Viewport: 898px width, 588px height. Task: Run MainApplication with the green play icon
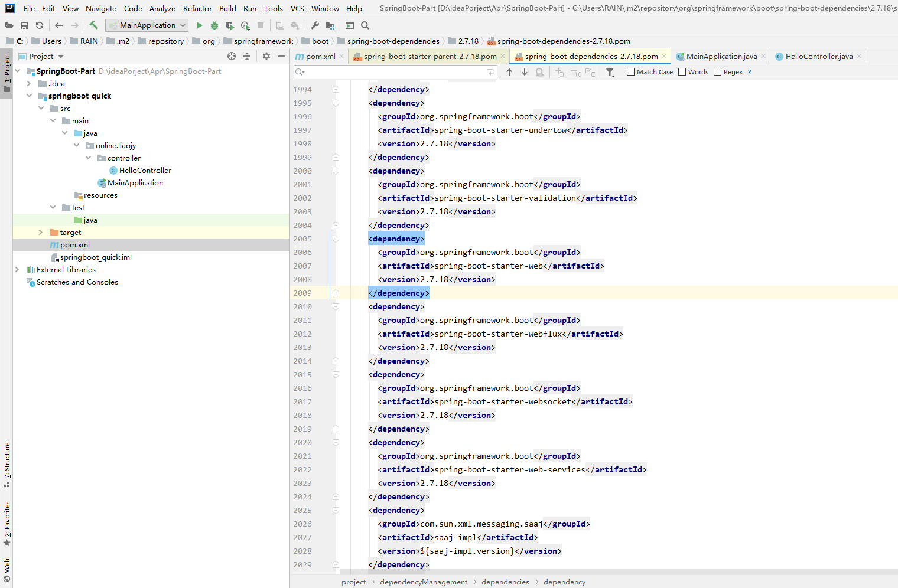pos(199,25)
